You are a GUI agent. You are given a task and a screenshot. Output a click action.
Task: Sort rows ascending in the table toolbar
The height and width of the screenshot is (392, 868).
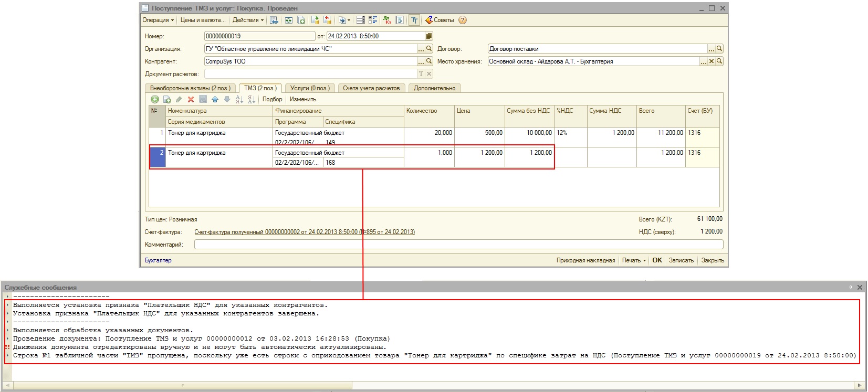point(239,99)
